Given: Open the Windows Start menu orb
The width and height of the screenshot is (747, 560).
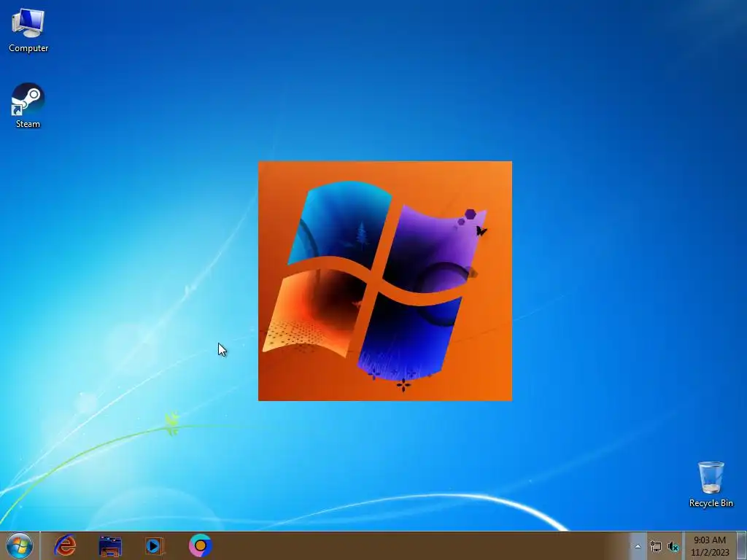Looking at the screenshot, I should [x=20, y=545].
